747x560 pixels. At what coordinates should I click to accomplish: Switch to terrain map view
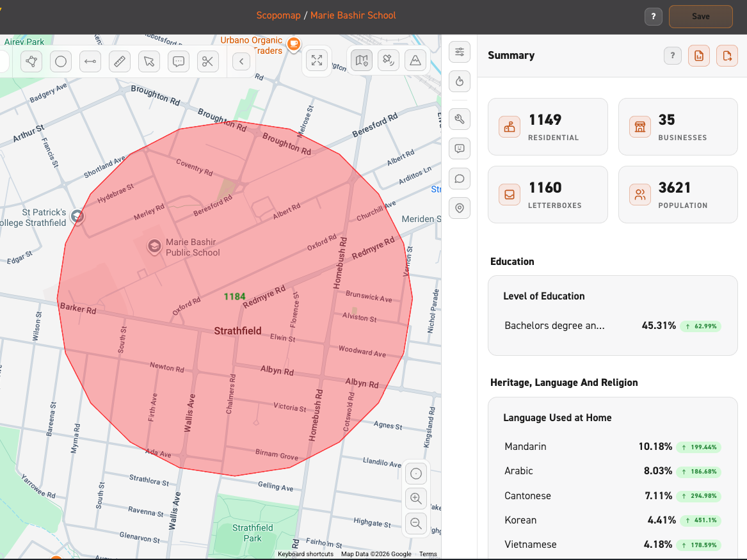[x=415, y=60]
